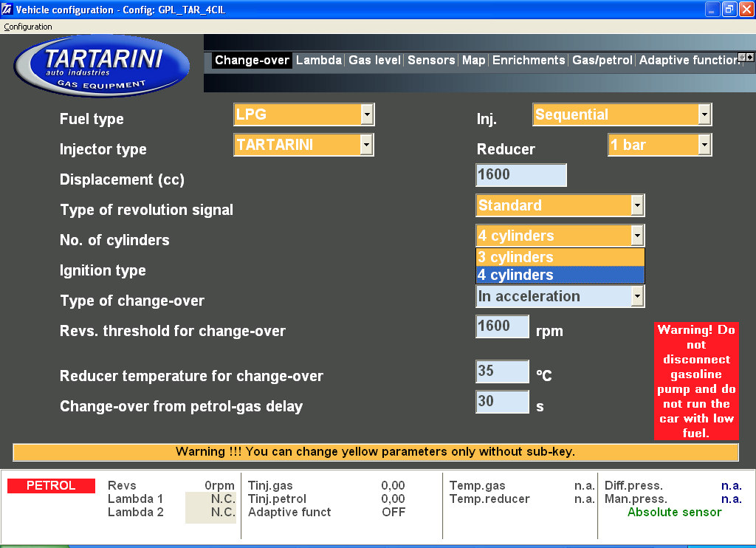Click the Absolute sensor text

pos(674,513)
